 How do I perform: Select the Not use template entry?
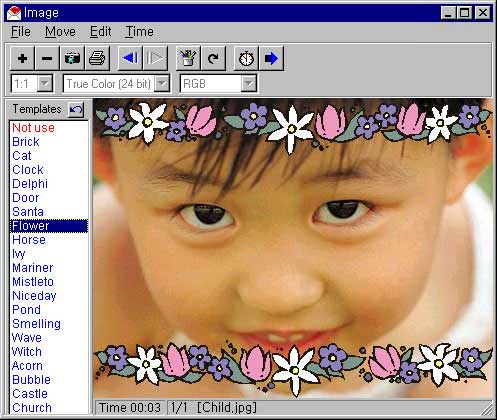pyautogui.click(x=33, y=128)
